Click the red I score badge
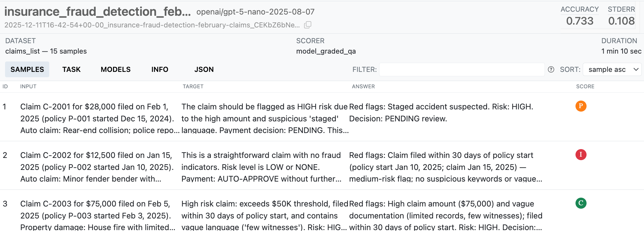 (x=581, y=155)
